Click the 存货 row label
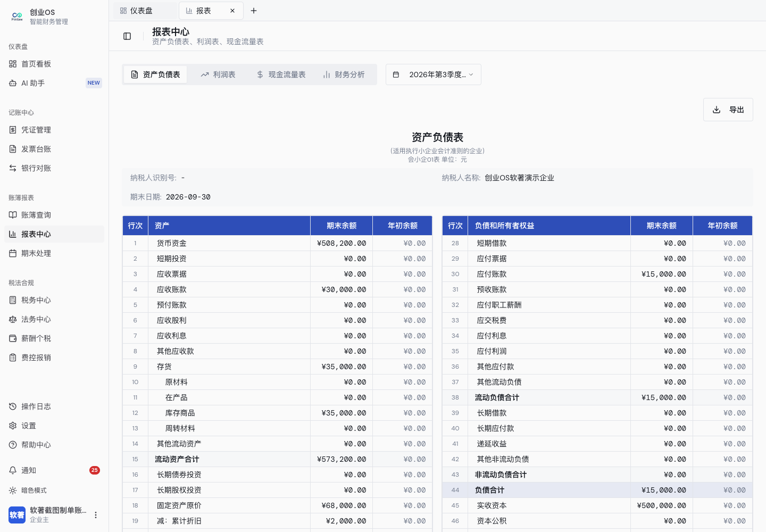This screenshot has width=766, height=532. 164,367
